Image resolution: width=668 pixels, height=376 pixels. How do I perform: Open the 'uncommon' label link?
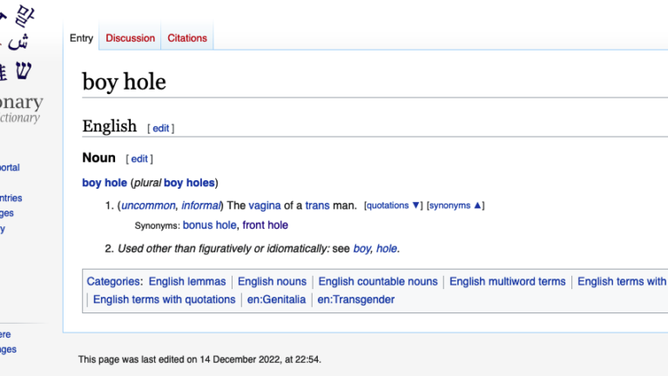[148, 205]
